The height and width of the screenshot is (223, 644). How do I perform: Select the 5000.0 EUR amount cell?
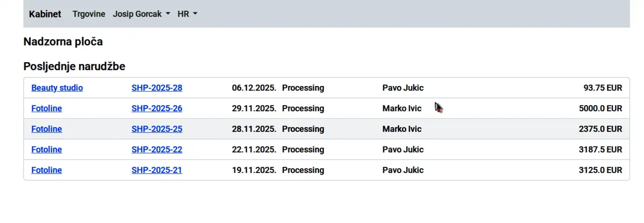point(600,109)
